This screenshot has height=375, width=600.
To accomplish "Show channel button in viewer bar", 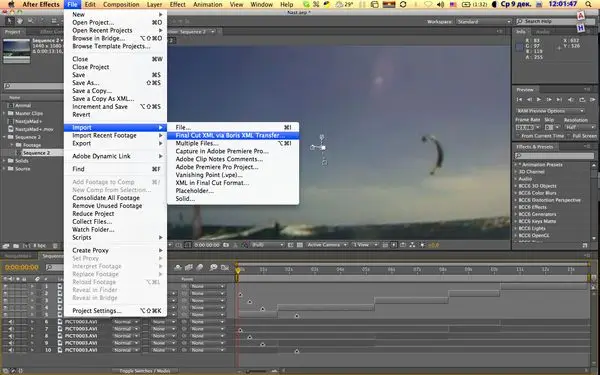I will point(245,245).
